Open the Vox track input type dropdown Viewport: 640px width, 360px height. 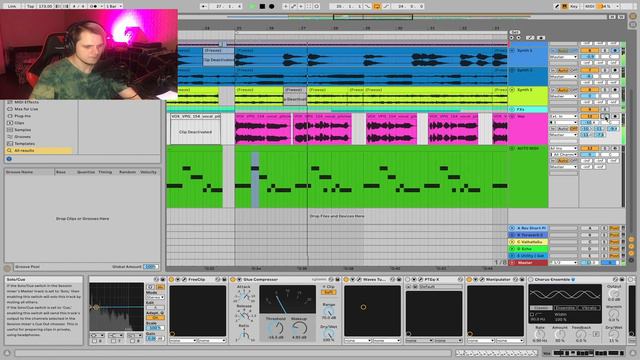click(563, 116)
